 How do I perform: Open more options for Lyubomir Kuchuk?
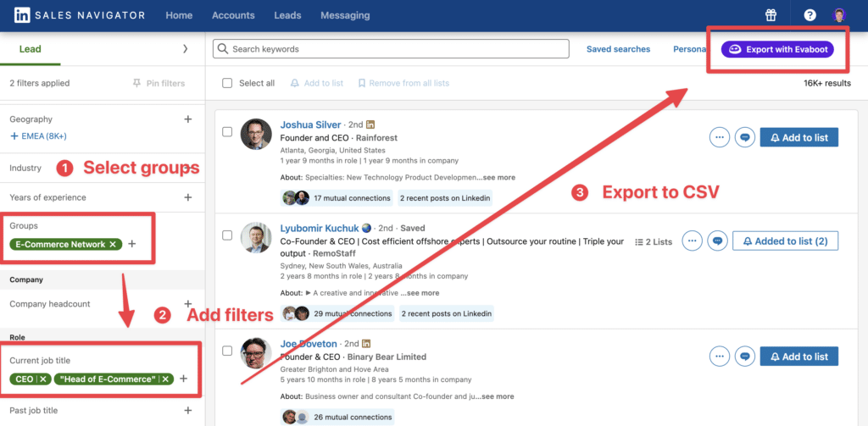692,241
